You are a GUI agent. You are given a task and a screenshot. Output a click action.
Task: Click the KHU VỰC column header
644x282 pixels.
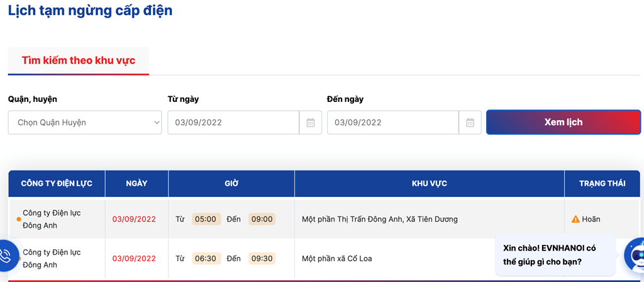point(429,184)
